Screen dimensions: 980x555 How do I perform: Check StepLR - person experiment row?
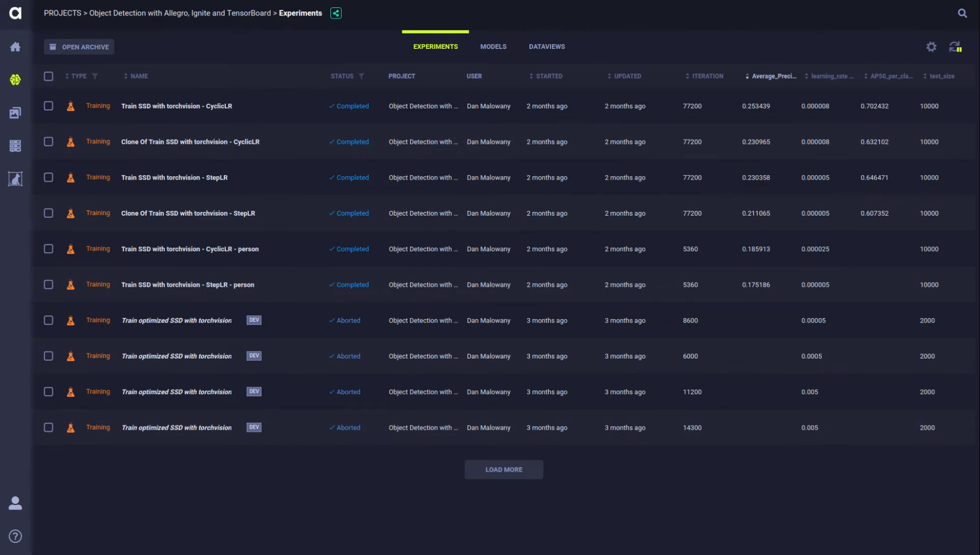(x=48, y=285)
